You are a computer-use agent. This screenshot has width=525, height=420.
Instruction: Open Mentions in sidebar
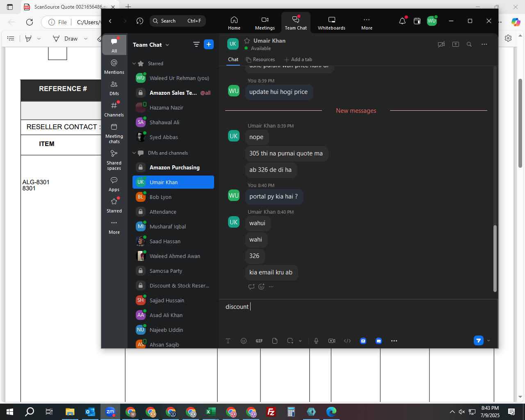pos(114,66)
